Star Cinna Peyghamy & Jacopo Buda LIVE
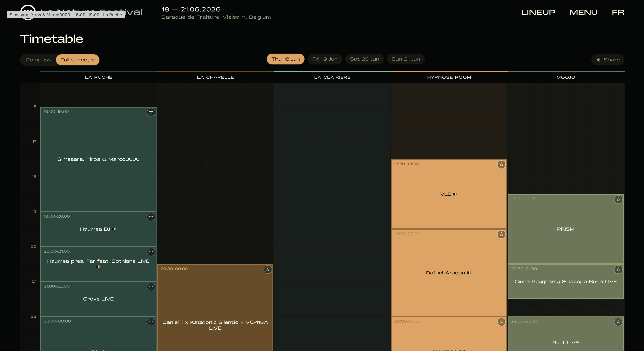 pyautogui.click(x=618, y=269)
